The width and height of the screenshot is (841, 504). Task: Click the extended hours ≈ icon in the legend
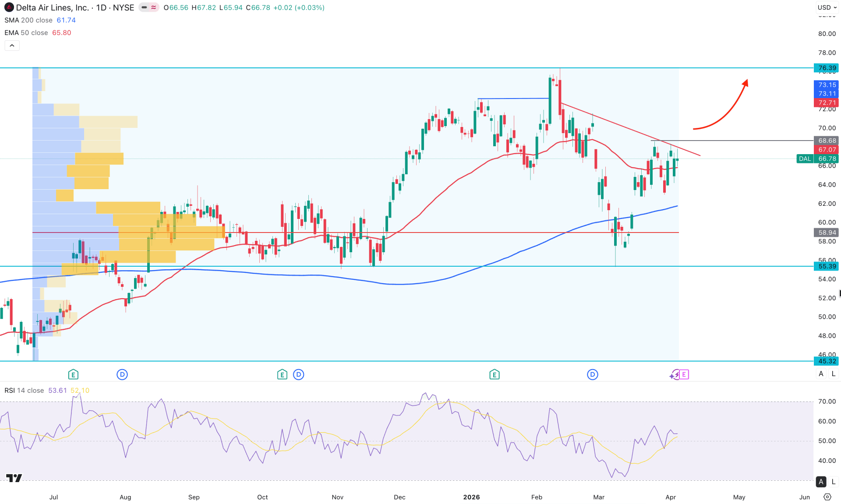[153, 7]
